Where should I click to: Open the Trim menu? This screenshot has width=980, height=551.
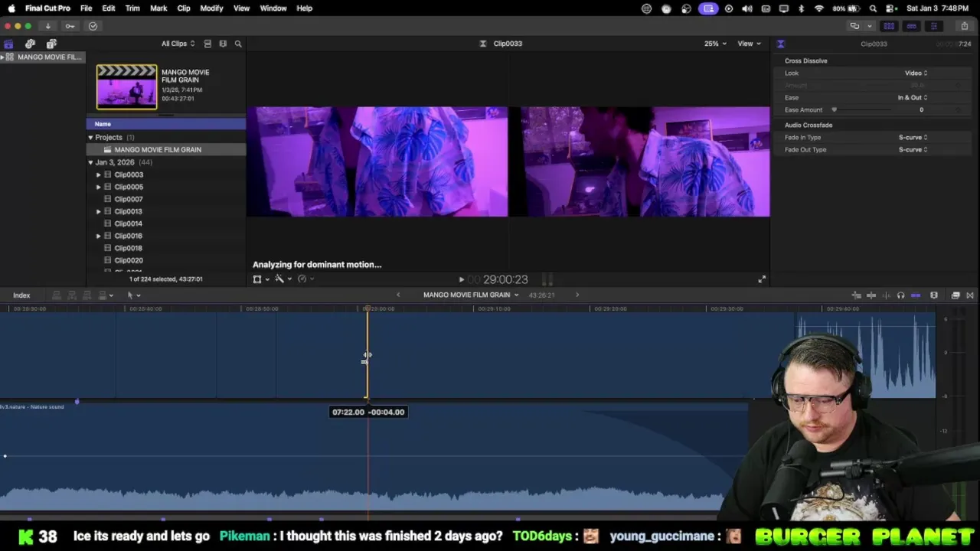(x=132, y=8)
